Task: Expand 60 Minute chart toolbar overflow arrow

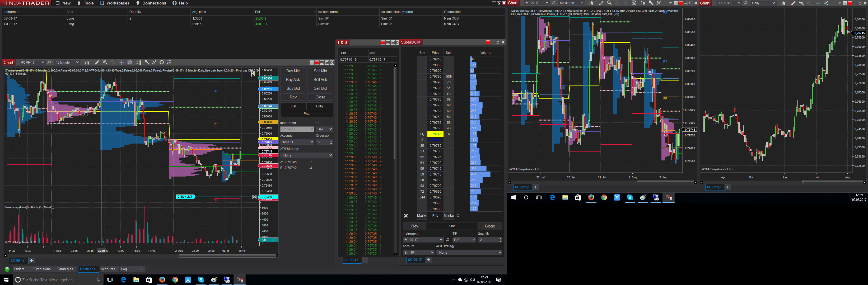Action: [x=670, y=3]
